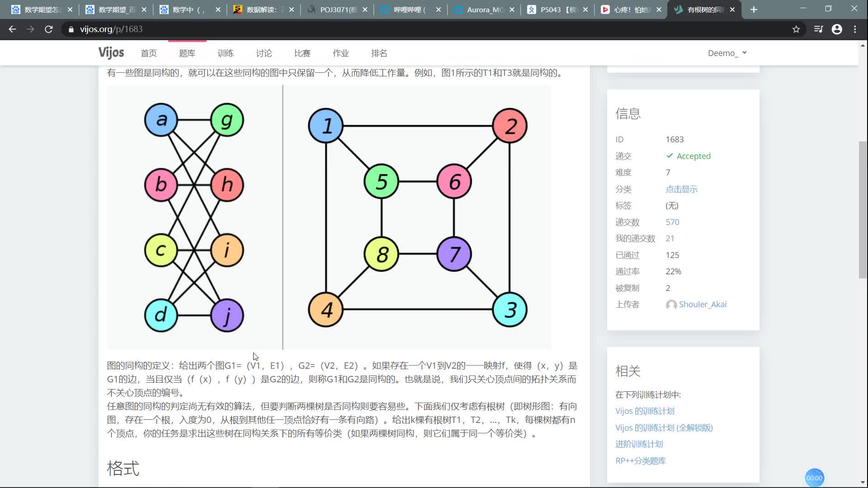Expand the Deemo_ user dropdown
This screenshot has height=488, width=868.
(x=727, y=53)
